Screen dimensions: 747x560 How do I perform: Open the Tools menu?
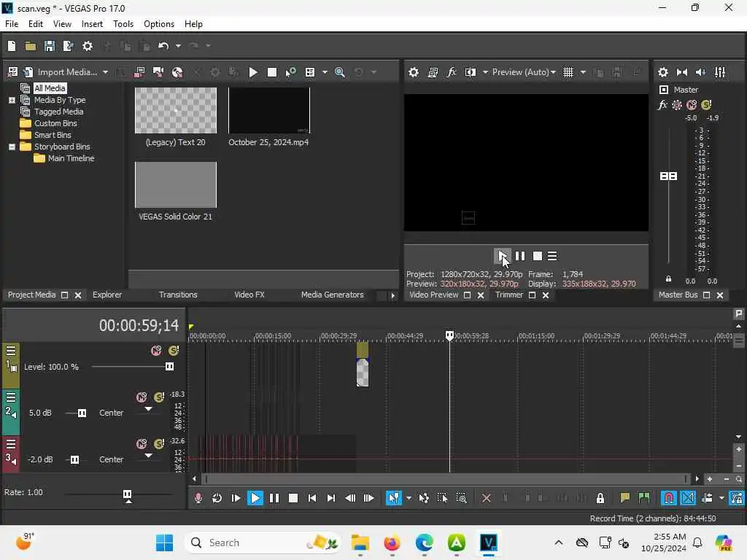[x=123, y=24]
